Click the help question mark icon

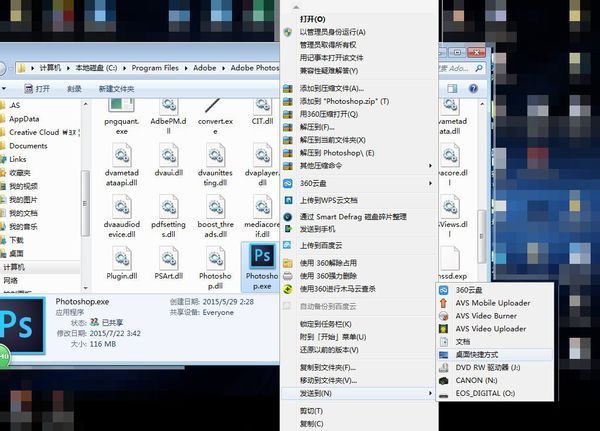473,88
